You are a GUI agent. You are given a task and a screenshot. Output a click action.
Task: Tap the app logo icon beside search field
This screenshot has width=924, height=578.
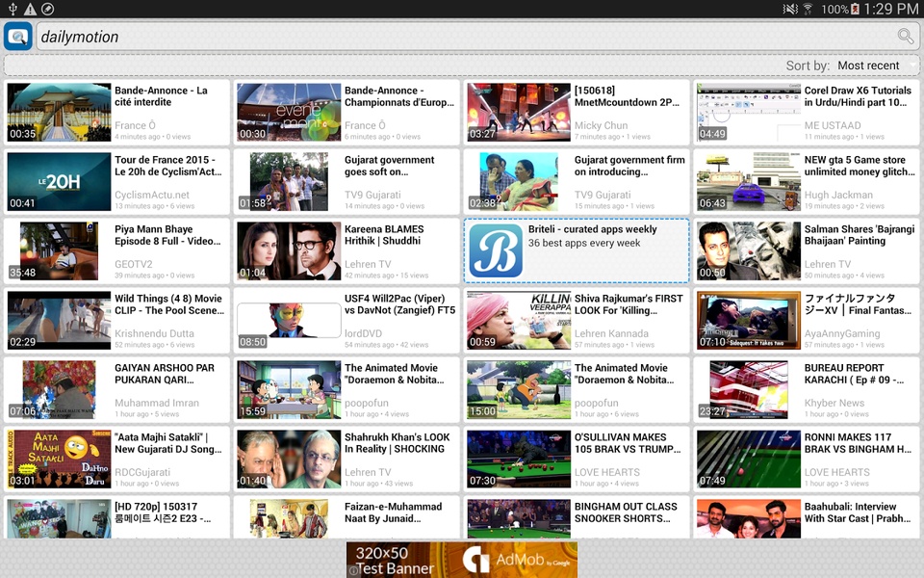click(x=17, y=37)
